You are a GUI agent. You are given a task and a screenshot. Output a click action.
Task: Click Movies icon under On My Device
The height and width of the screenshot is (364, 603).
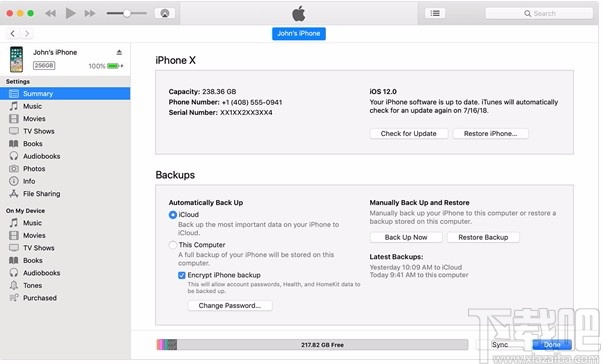pos(14,235)
